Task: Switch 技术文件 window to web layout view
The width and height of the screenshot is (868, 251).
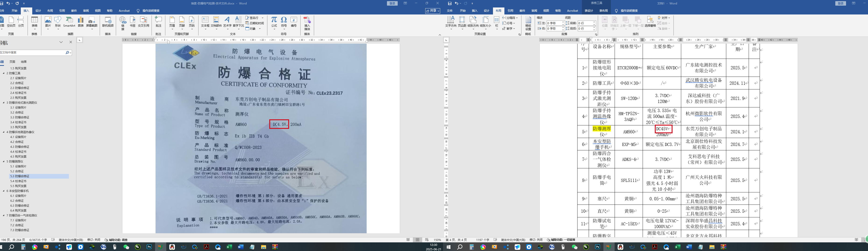Action: 427,240
